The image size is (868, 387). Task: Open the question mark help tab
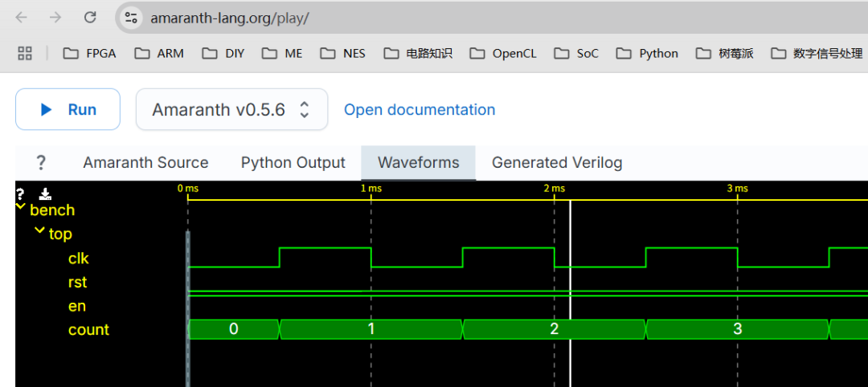tap(40, 162)
